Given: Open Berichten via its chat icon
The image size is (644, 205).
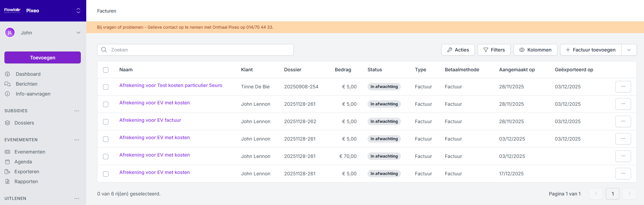Looking at the screenshot, I should pos(8,84).
